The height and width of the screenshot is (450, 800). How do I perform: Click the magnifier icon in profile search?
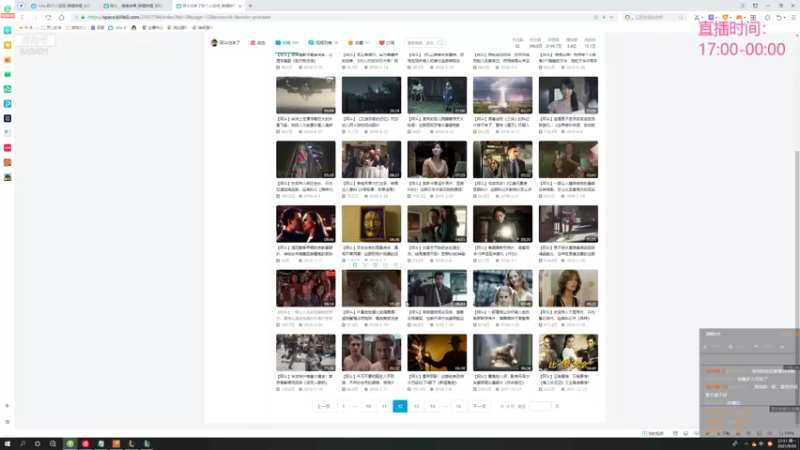441,43
